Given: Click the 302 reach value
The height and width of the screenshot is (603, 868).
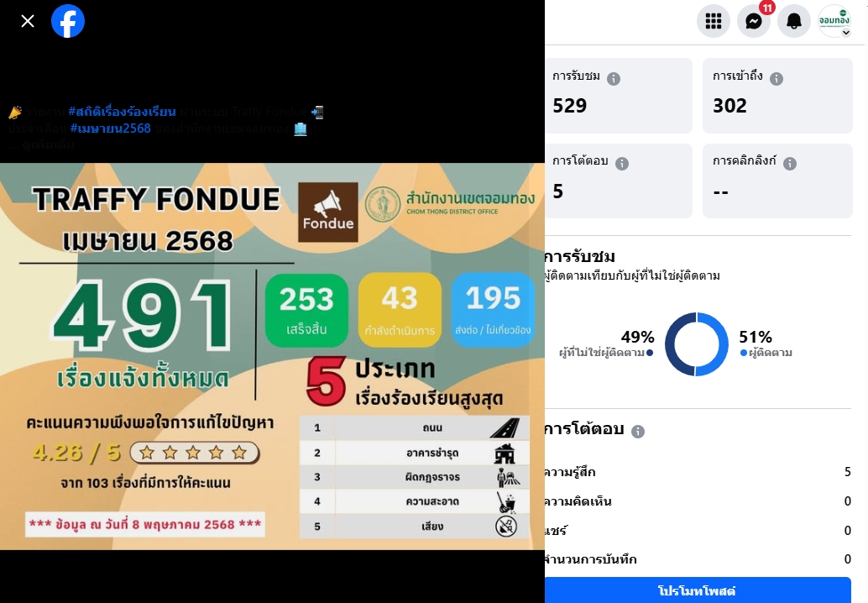Looking at the screenshot, I should tap(729, 105).
